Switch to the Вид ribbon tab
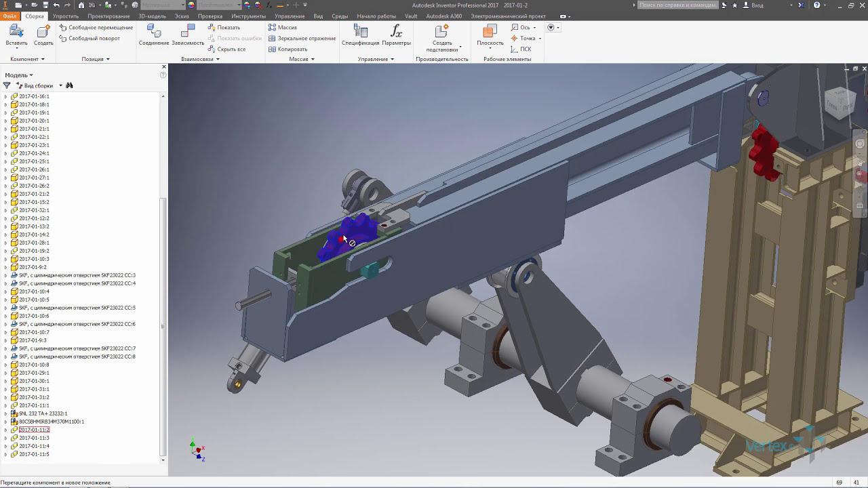 (318, 16)
